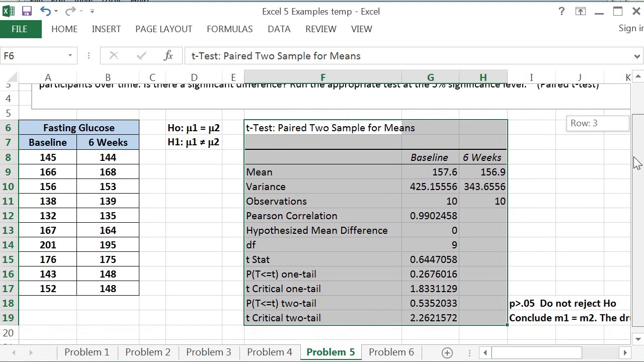Select the t Critical two-tail value 2.2621572
644x362 pixels.
(430, 318)
